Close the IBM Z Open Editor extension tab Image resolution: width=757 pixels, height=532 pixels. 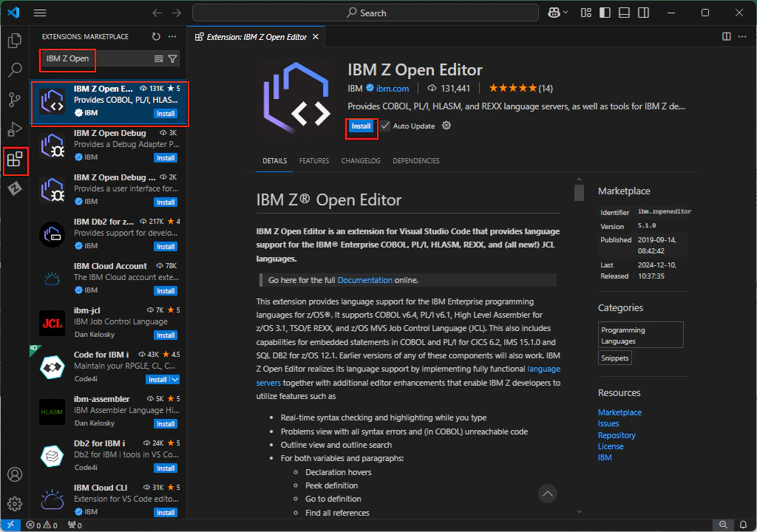coord(316,37)
